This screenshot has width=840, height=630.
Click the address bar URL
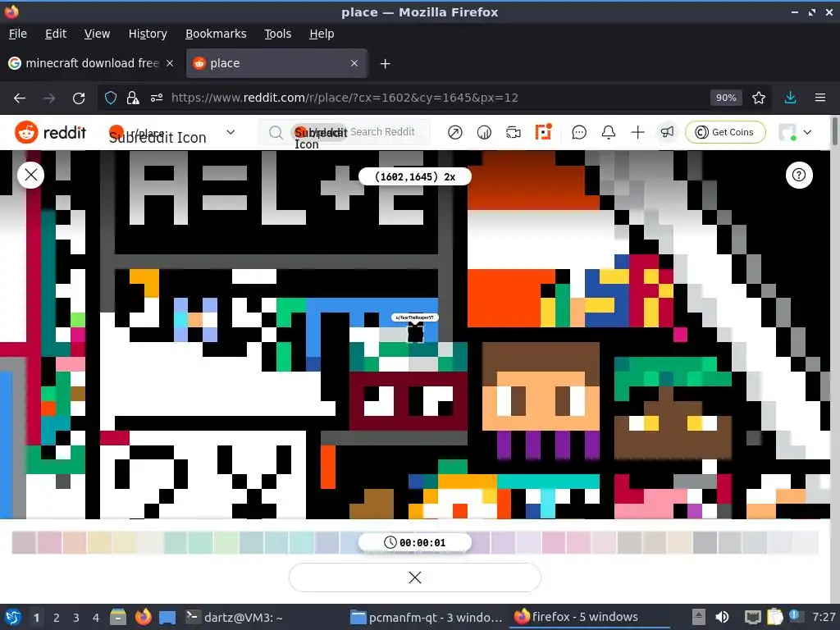[x=345, y=98]
